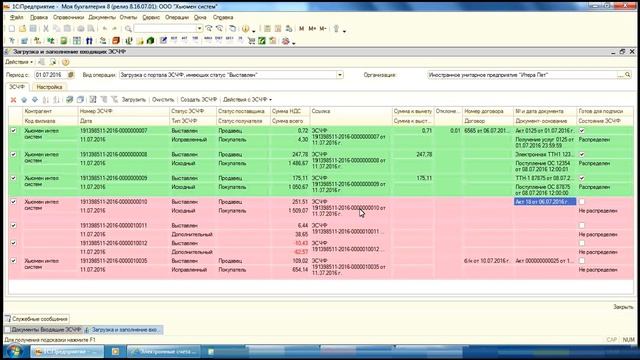
Task: Uncheck row checkbox for ЭСЧФ ending 0000000007
Action: tap(13, 131)
